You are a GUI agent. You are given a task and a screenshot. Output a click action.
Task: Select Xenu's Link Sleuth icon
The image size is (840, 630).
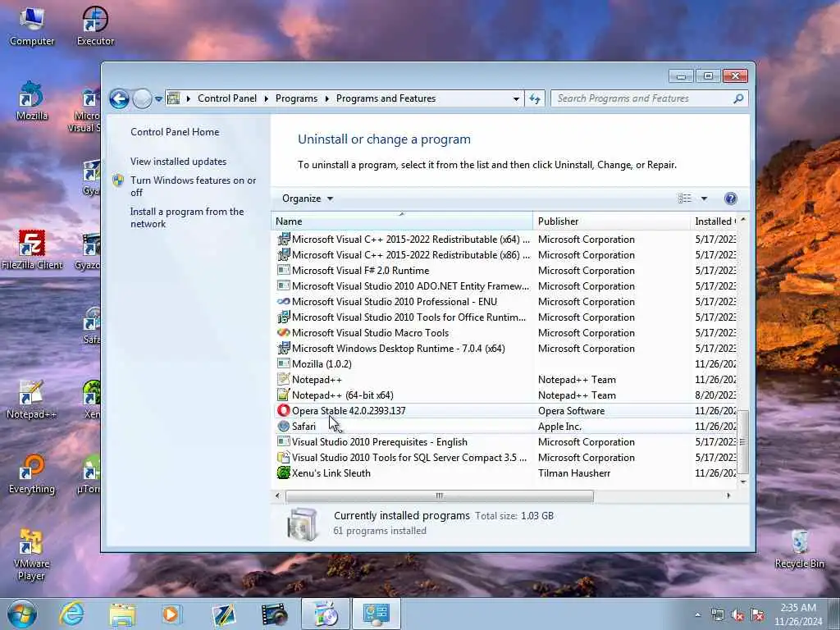click(x=283, y=473)
